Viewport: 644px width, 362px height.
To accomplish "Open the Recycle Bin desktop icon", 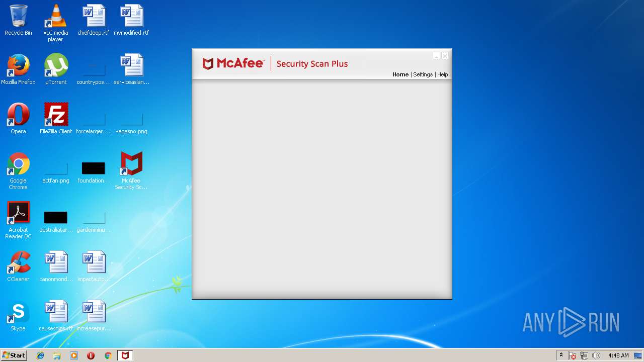I will [18, 20].
